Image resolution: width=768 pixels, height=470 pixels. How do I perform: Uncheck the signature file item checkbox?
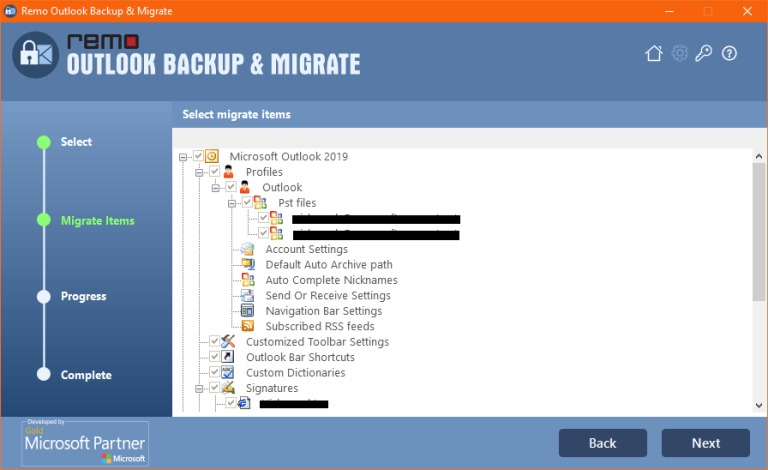[x=231, y=402]
